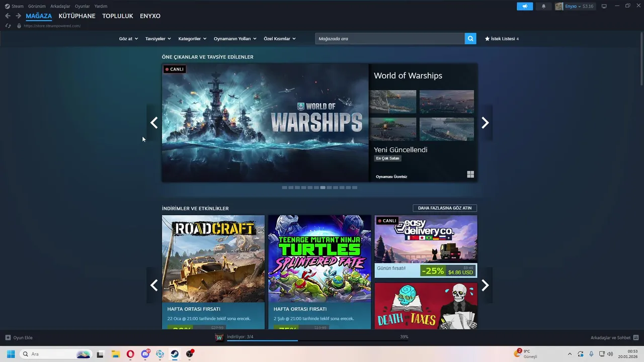Expand the Özel Kısımlar dropdown
Image resolution: width=644 pixels, height=362 pixels.
(280, 39)
